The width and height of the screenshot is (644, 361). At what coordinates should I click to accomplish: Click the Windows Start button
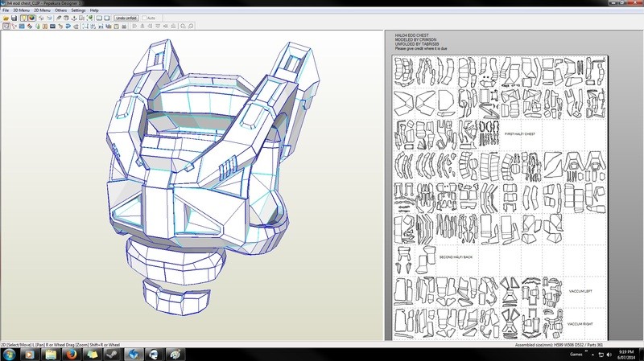9,354
